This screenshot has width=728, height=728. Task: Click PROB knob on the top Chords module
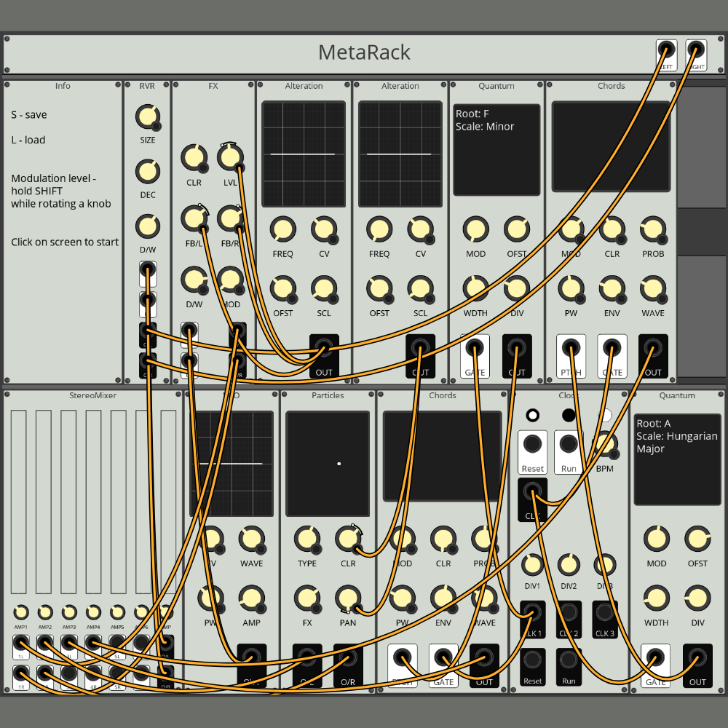pyautogui.click(x=652, y=229)
